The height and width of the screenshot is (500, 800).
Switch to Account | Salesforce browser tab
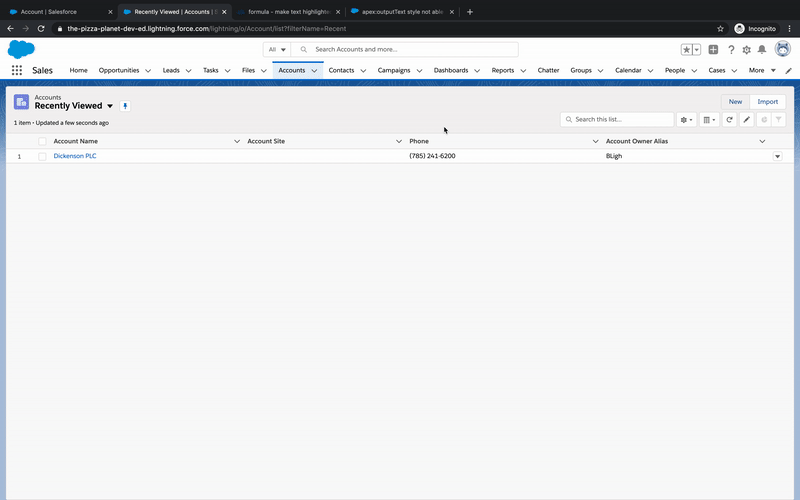tap(60, 12)
